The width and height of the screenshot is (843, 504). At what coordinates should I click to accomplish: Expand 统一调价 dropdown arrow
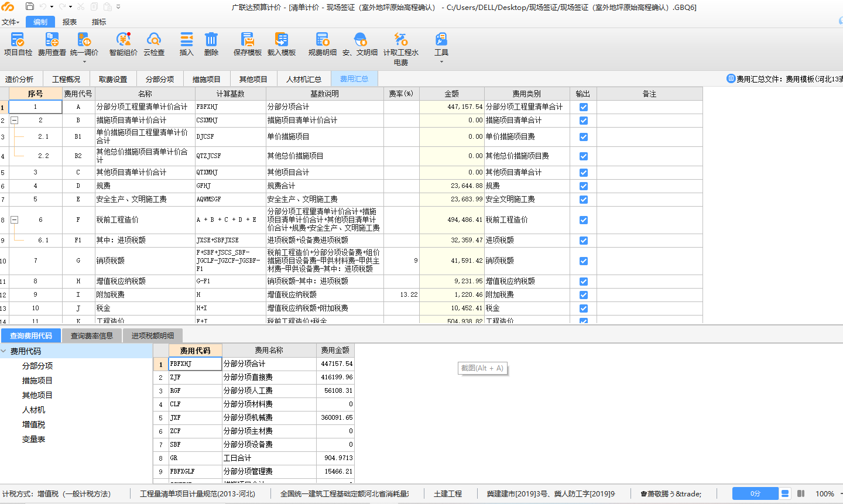coord(84,62)
